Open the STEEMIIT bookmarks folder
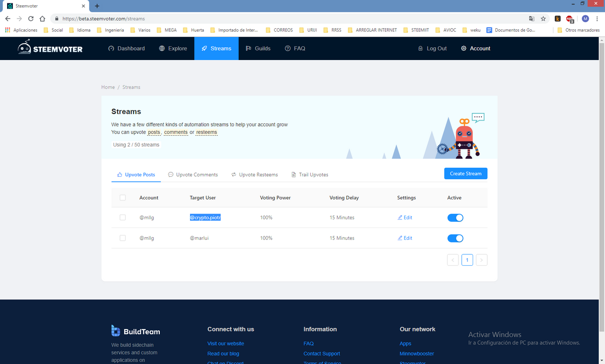This screenshot has width=605, height=364. (x=416, y=30)
